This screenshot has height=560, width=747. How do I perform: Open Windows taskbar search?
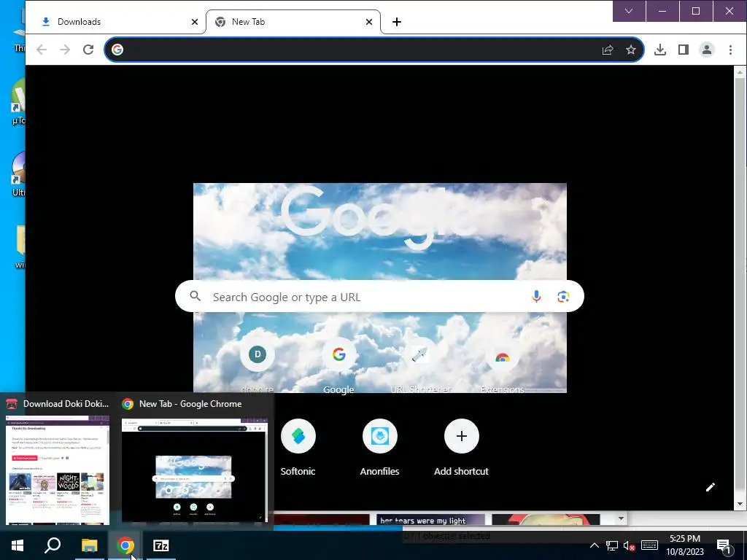[53, 545]
